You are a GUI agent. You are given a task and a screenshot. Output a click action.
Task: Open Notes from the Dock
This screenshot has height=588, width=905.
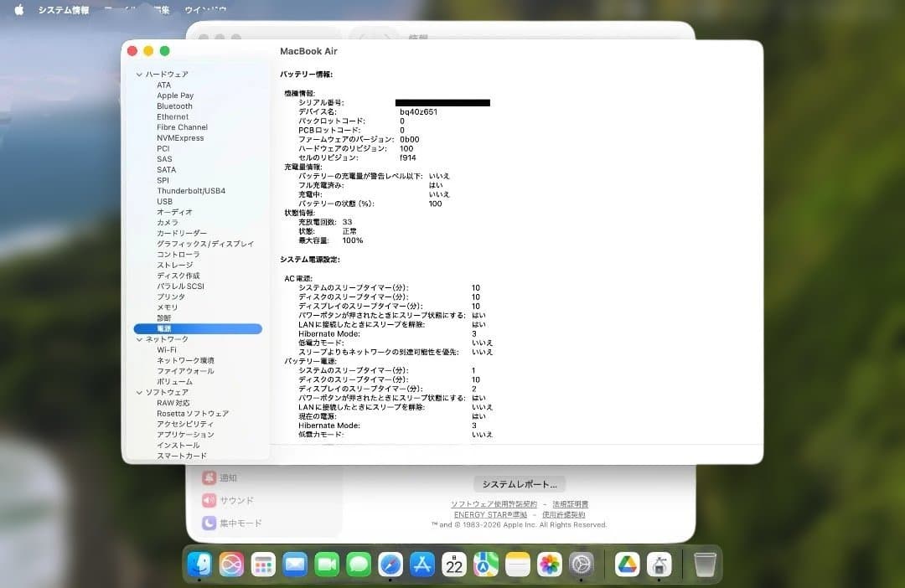pos(518,565)
